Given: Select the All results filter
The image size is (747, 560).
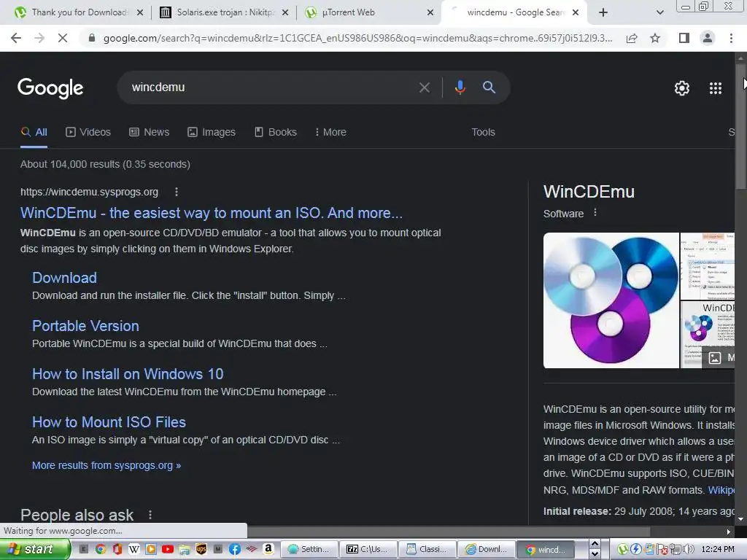Looking at the screenshot, I should (x=34, y=132).
